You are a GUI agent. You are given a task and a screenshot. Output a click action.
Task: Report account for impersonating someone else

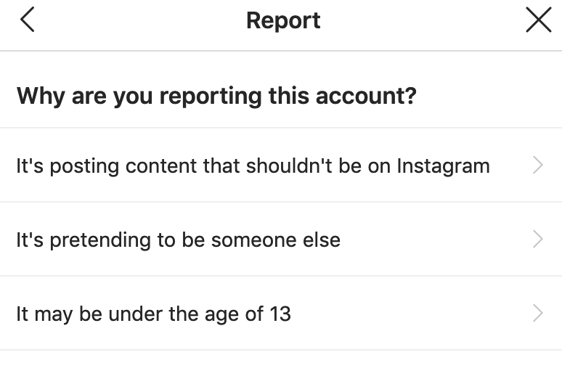click(178, 240)
